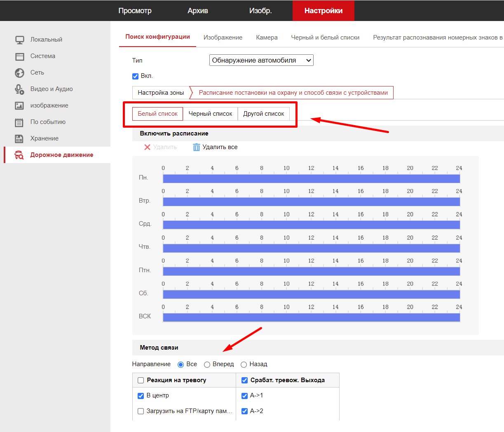Screen dimensions: 504x432
Task: Click the red X icon beside Удалить
Action: 147,147
